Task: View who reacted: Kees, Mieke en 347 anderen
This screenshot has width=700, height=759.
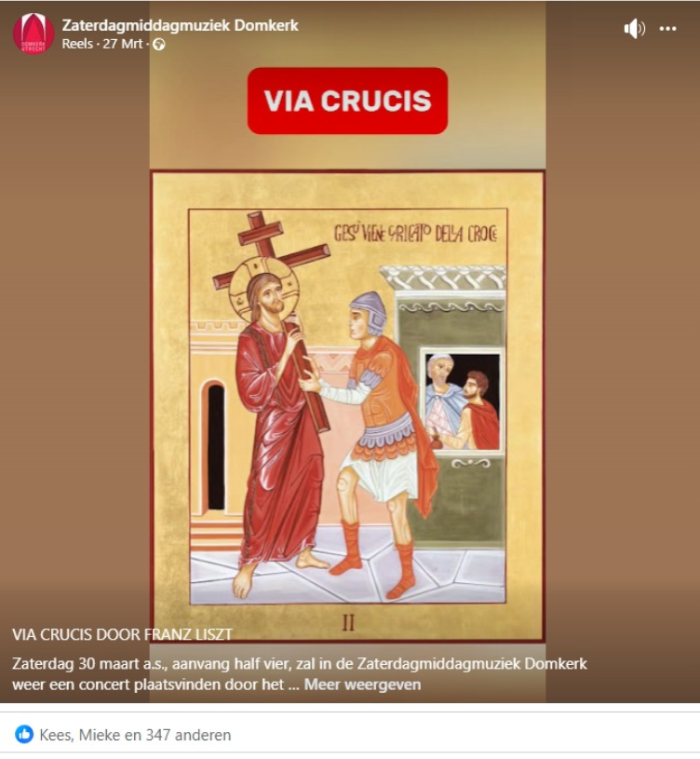Action: point(135,735)
